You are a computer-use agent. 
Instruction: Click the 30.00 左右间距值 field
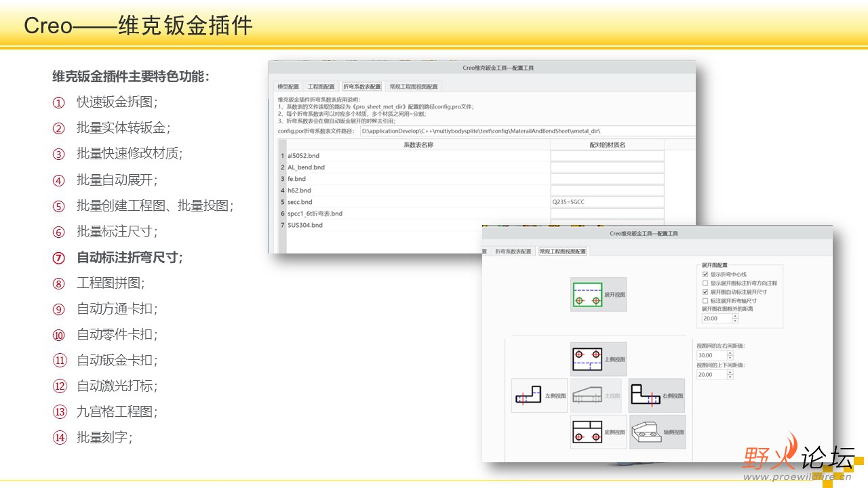pyautogui.click(x=711, y=355)
